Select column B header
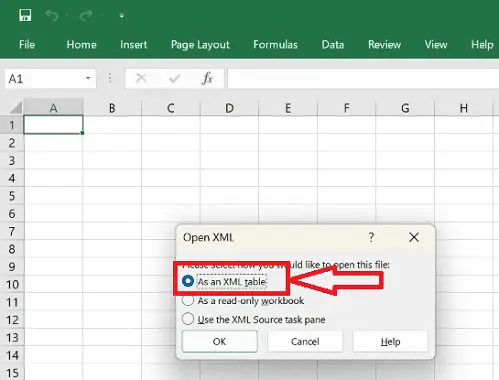Screen dimensions: 499x380 [112, 108]
